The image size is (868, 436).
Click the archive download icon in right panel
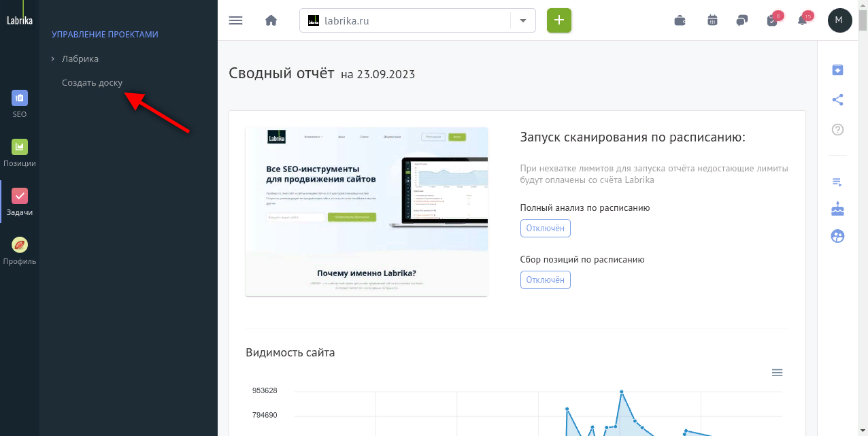[x=838, y=69]
